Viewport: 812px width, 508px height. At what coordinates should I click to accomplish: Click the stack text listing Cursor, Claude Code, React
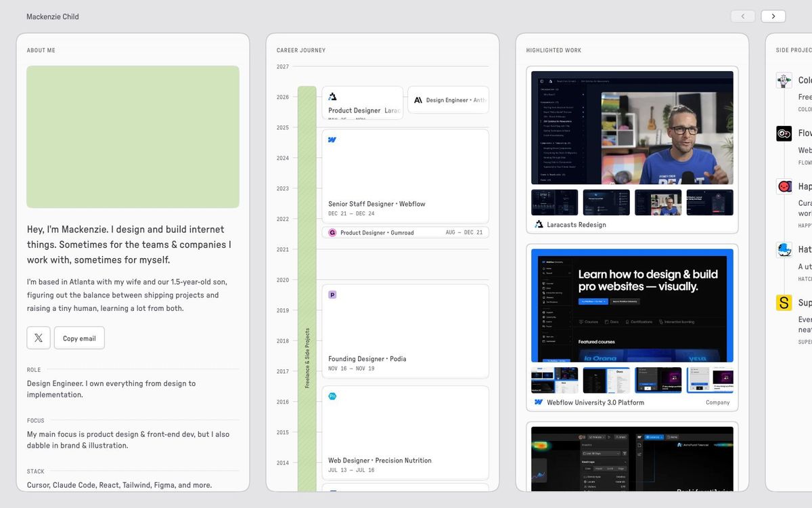120,485
